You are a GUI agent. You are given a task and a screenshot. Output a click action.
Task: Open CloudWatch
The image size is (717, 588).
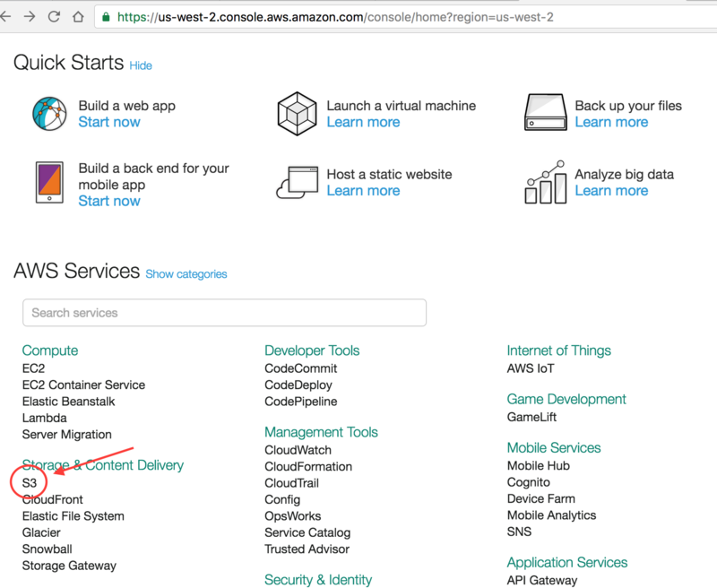click(298, 450)
